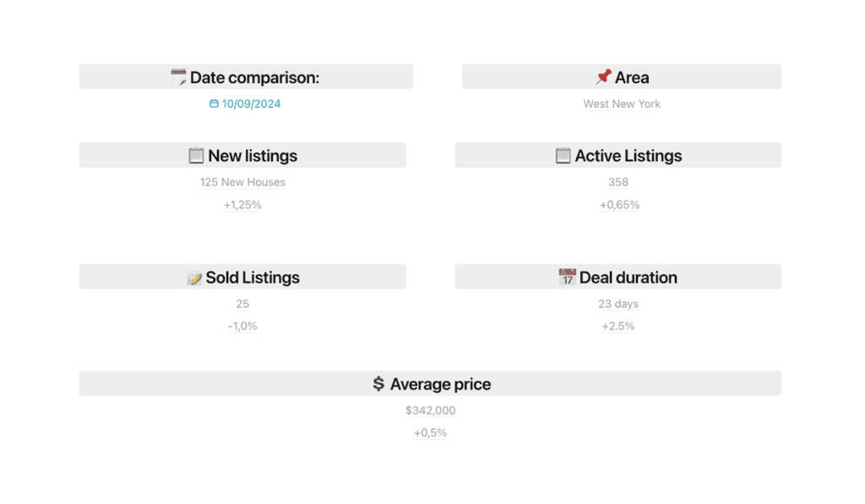Click the -1,0% sold listings change

click(x=242, y=326)
